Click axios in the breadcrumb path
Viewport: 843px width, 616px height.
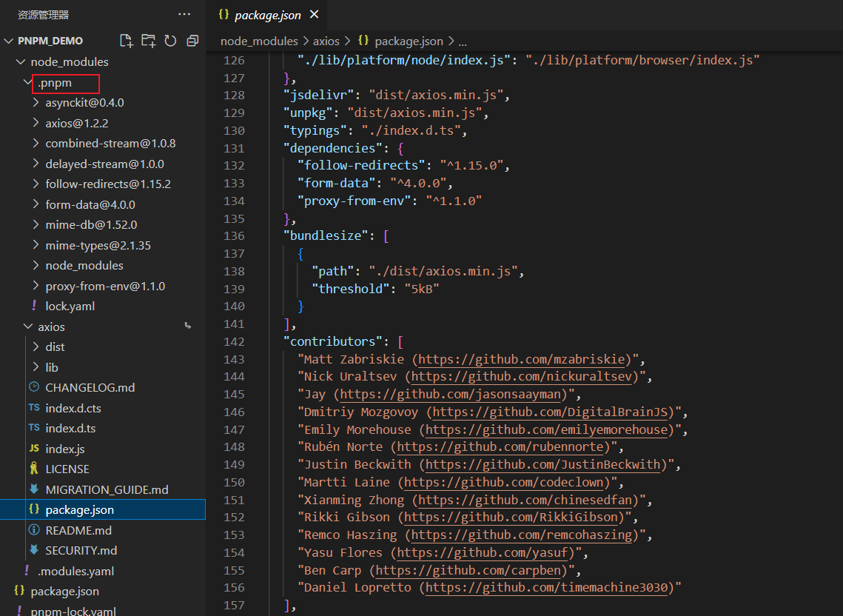click(326, 41)
